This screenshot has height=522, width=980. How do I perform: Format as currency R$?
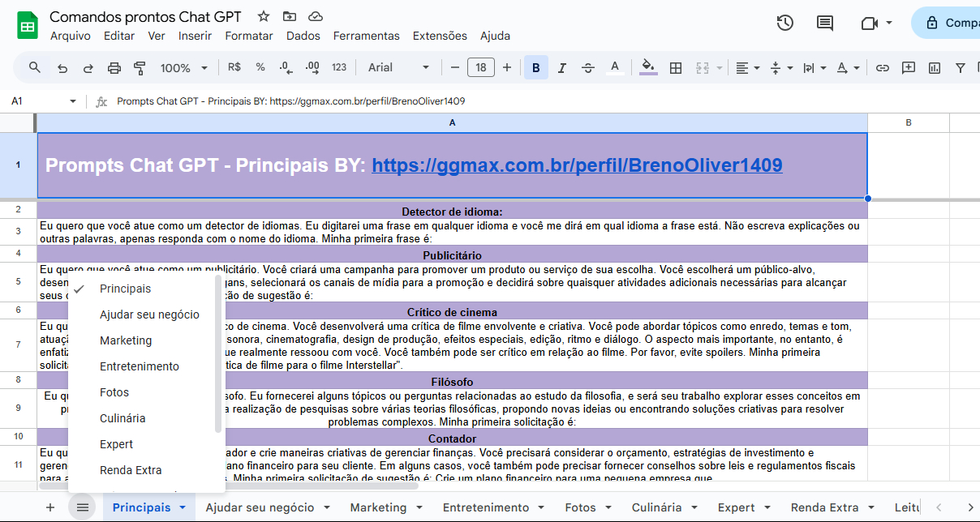[234, 67]
